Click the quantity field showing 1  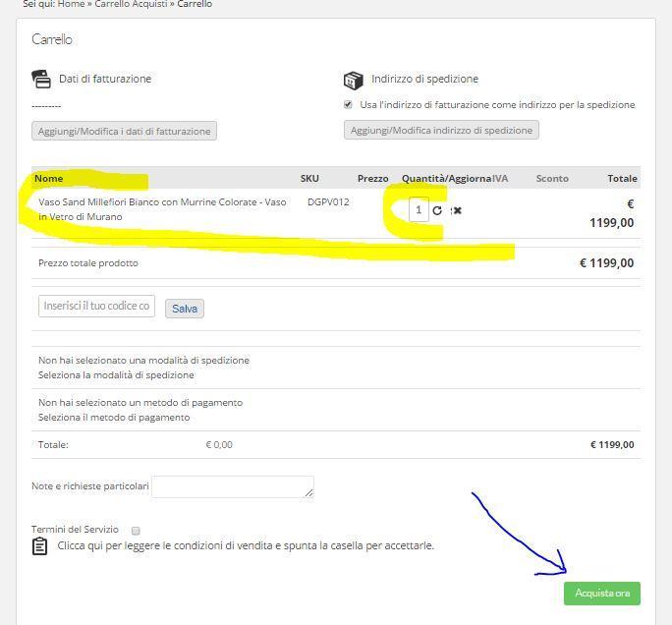419,209
